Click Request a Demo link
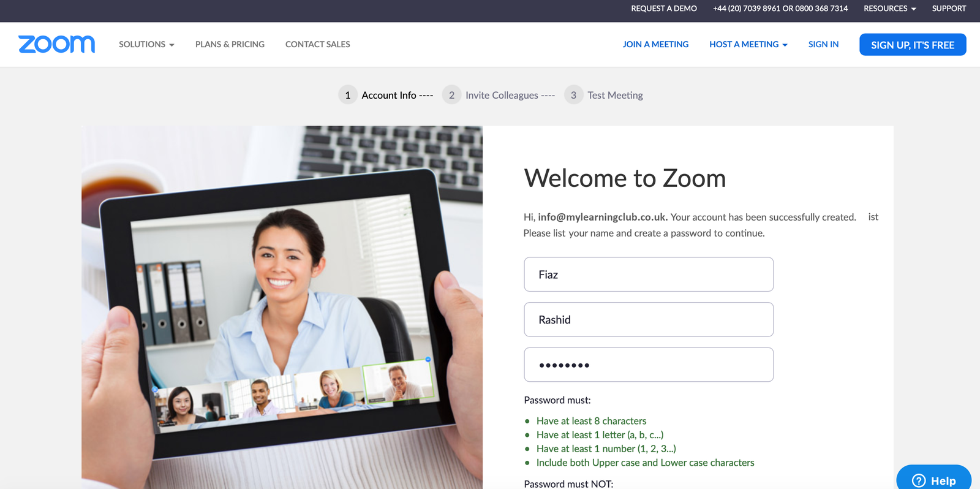Image resolution: width=980 pixels, height=489 pixels. pos(664,9)
